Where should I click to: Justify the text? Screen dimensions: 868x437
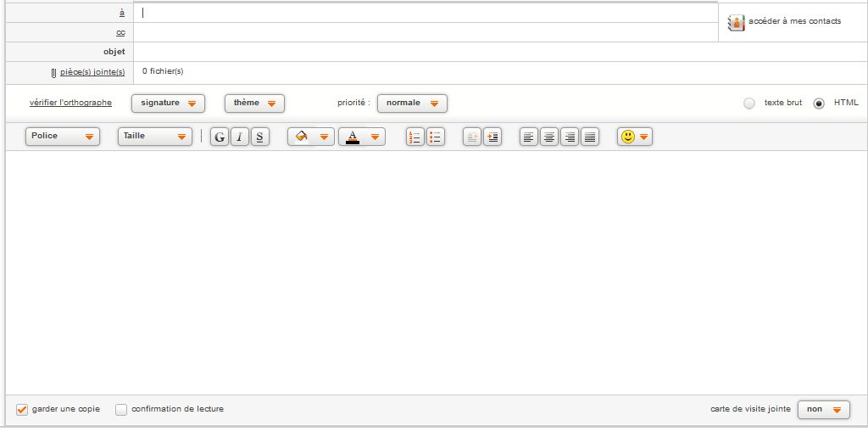click(590, 137)
